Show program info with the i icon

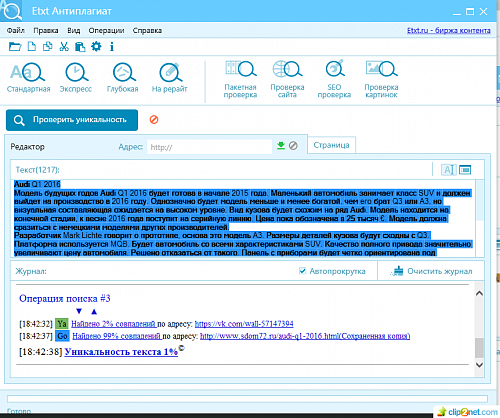click(112, 47)
